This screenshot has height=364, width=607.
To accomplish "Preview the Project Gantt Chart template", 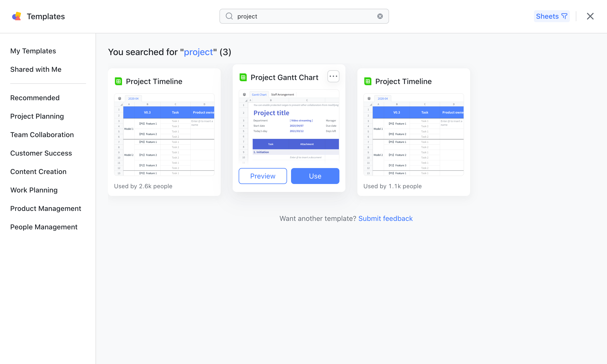I will pyautogui.click(x=263, y=176).
